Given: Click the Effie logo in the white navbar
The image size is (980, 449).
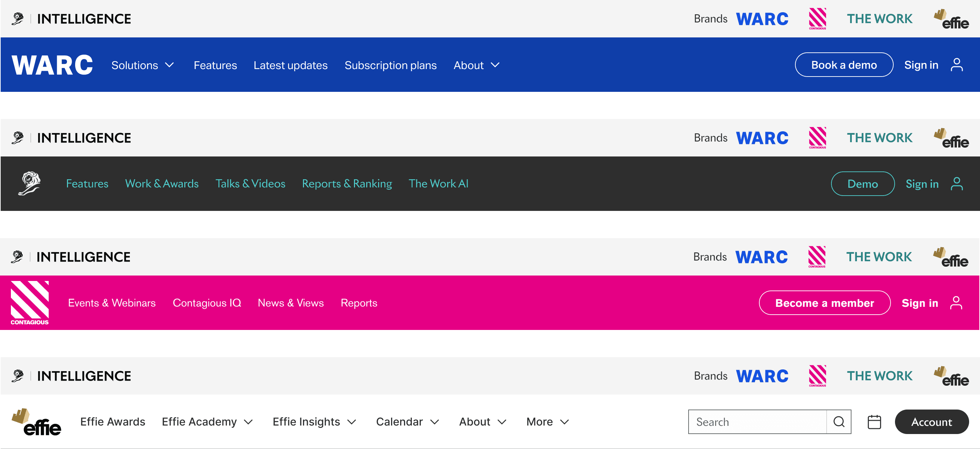Looking at the screenshot, I should click(36, 422).
